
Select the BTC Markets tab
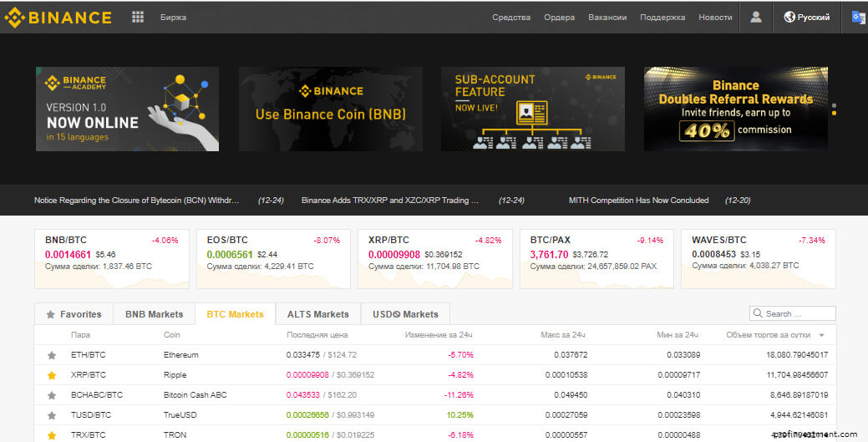click(235, 314)
